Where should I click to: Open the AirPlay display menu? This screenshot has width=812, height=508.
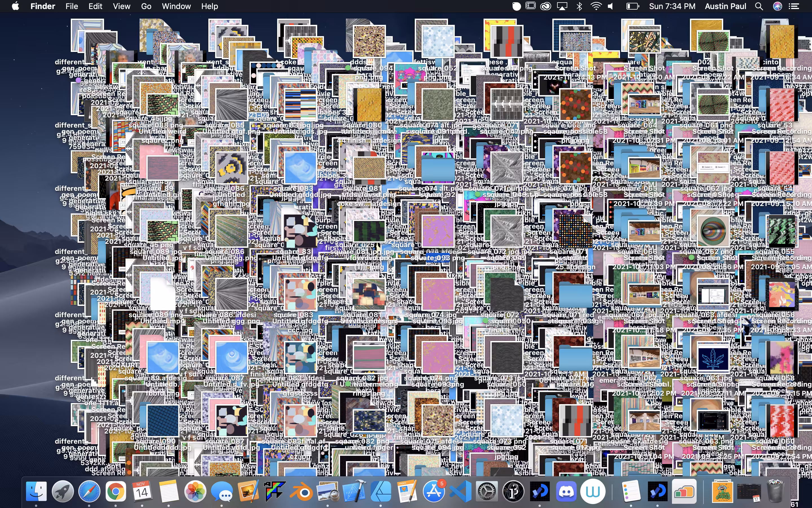pos(562,6)
